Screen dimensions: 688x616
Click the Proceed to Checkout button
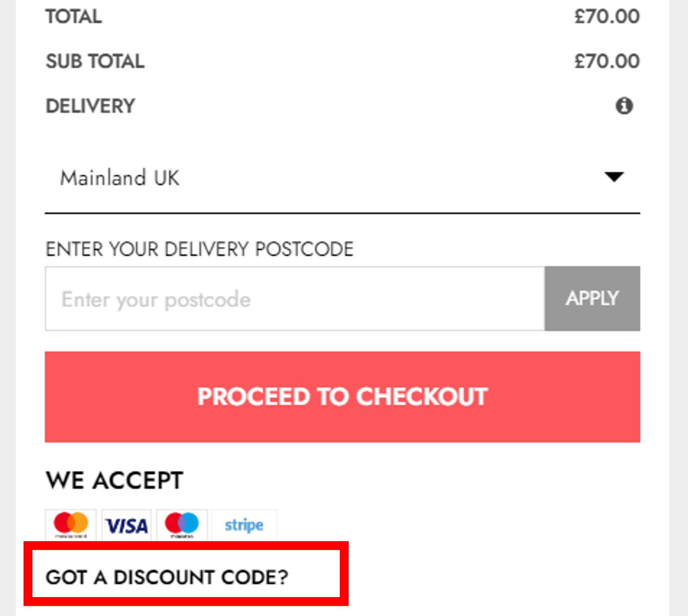[342, 397]
